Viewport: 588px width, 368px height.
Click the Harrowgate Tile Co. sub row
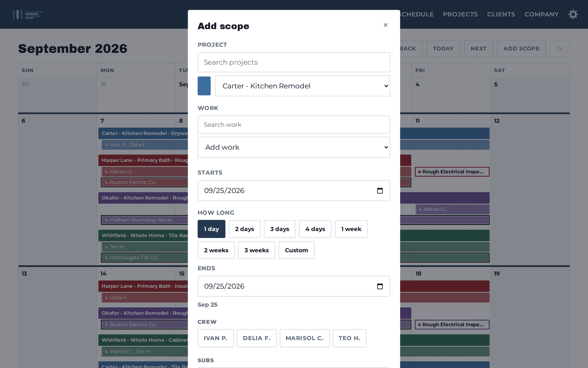pos(145,258)
